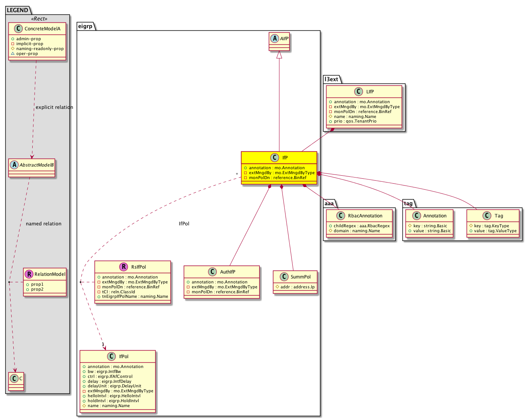The width and height of the screenshot is (530, 420).
Task: Select 'prio : qos.TenantPrio' attribute in LIfP
Action: 355,121
